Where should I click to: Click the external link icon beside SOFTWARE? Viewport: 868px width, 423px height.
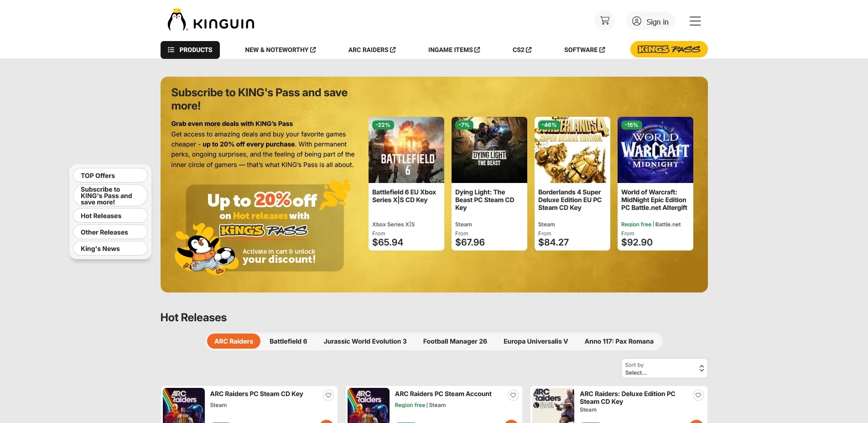coord(602,50)
